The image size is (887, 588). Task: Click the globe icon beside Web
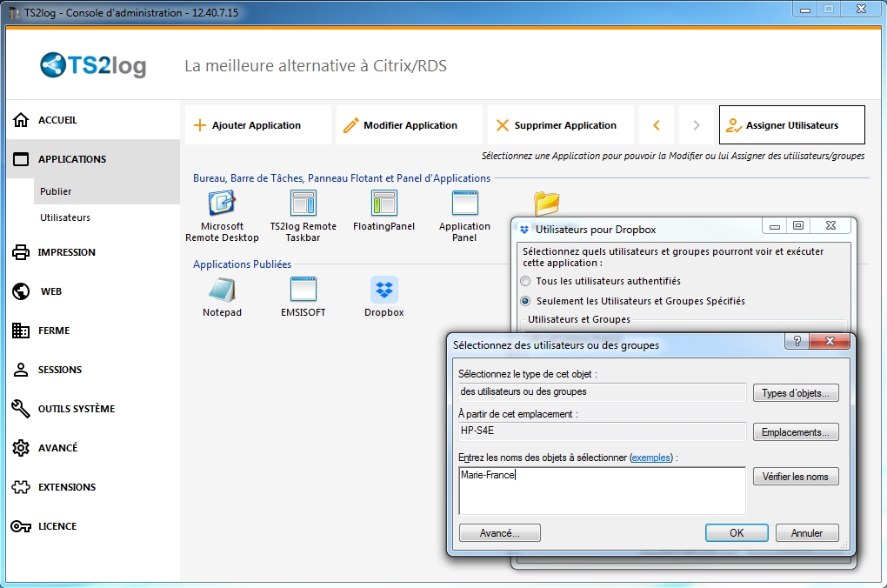(21, 291)
